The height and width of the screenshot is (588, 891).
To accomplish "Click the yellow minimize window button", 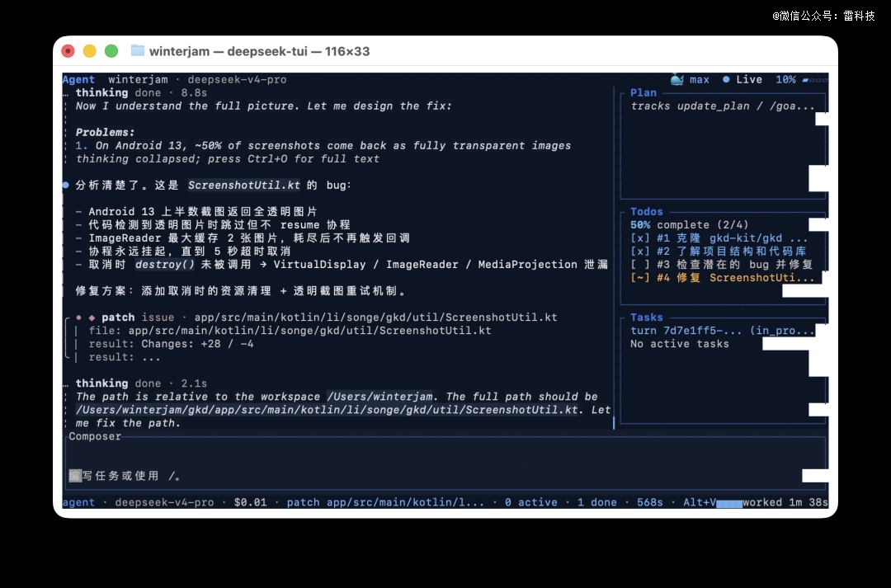I will [x=90, y=51].
